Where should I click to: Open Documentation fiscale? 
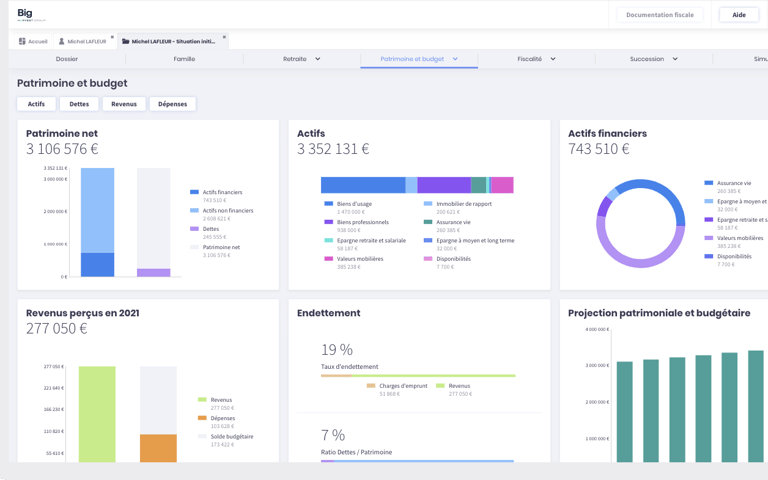[x=659, y=15]
